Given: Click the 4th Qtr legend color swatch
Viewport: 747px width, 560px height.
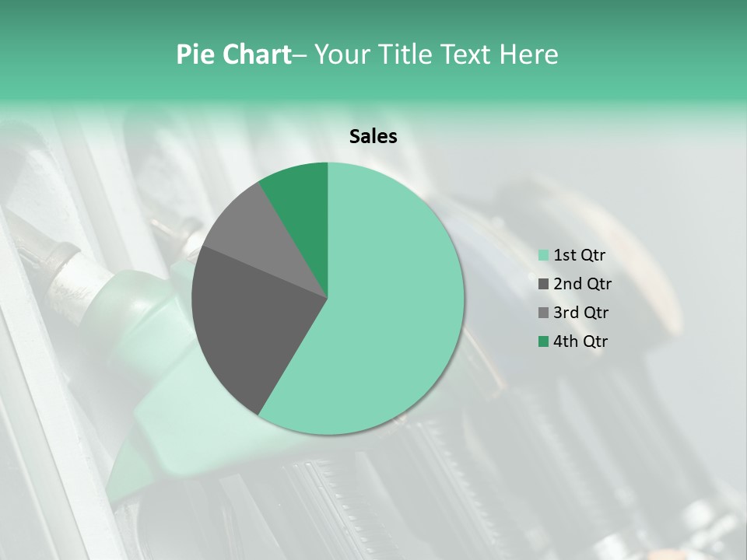Looking at the screenshot, I should pyautogui.click(x=544, y=341).
